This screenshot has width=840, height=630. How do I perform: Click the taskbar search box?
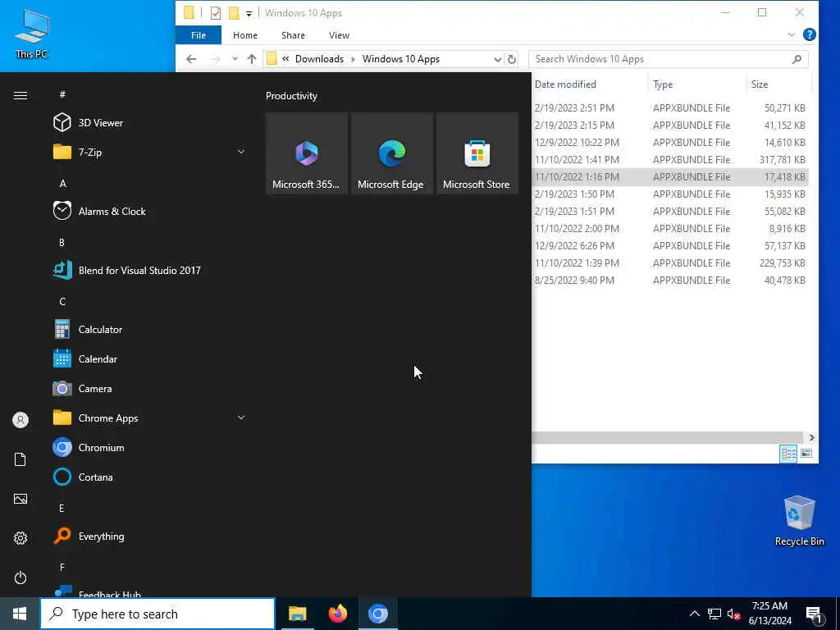(157, 614)
